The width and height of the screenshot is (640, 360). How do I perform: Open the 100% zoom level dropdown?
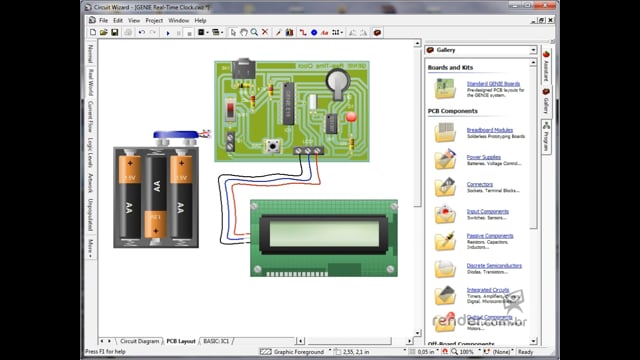click(x=467, y=351)
